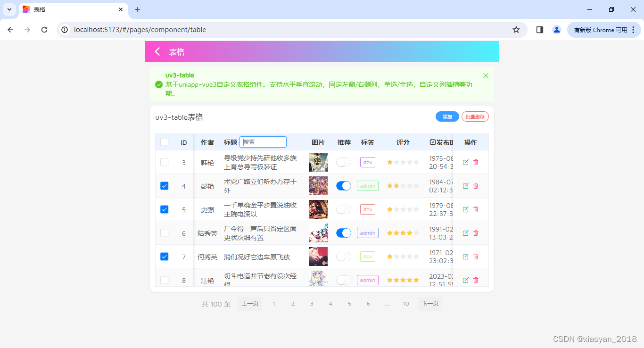Open edit for the 江艳 row
Image resolution: width=644 pixels, height=348 pixels.
[x=466, y=280]
